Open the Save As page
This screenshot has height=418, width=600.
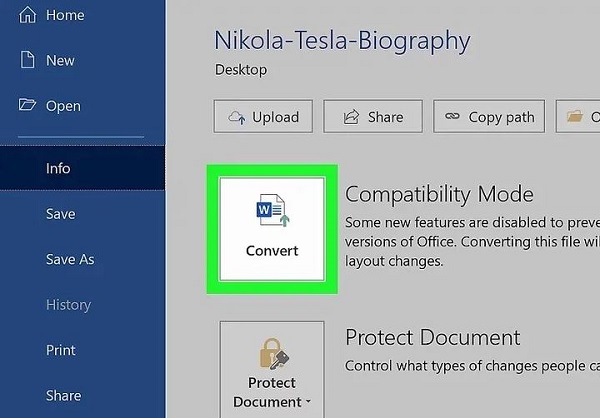point(70,260)
